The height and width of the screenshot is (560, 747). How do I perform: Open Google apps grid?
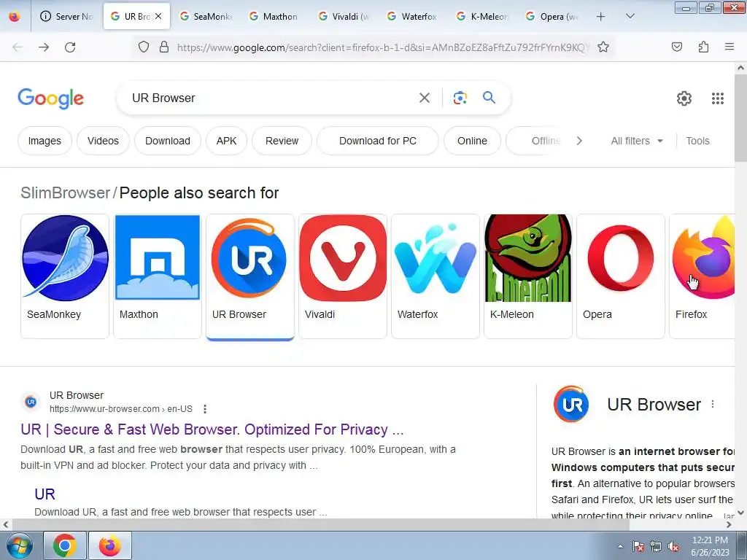point(718,98)
